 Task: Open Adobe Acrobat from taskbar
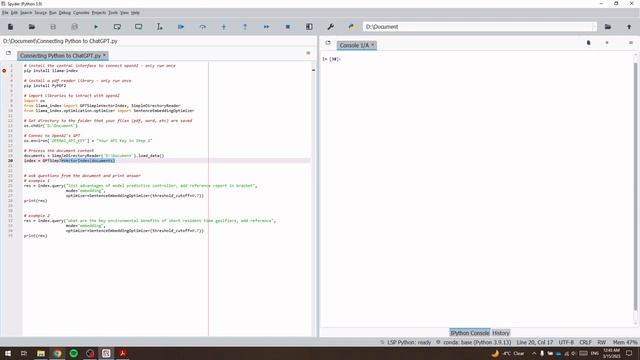click(122, 353)
